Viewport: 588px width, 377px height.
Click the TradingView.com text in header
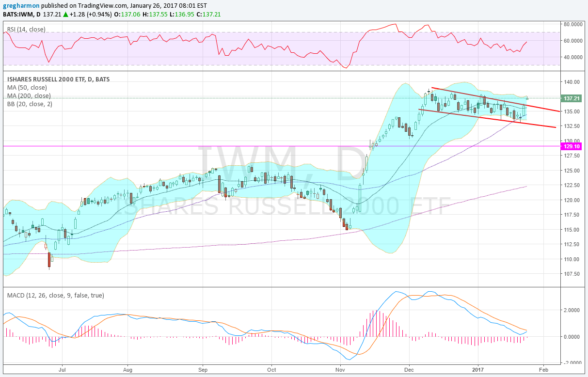click(x=102, y=5)
